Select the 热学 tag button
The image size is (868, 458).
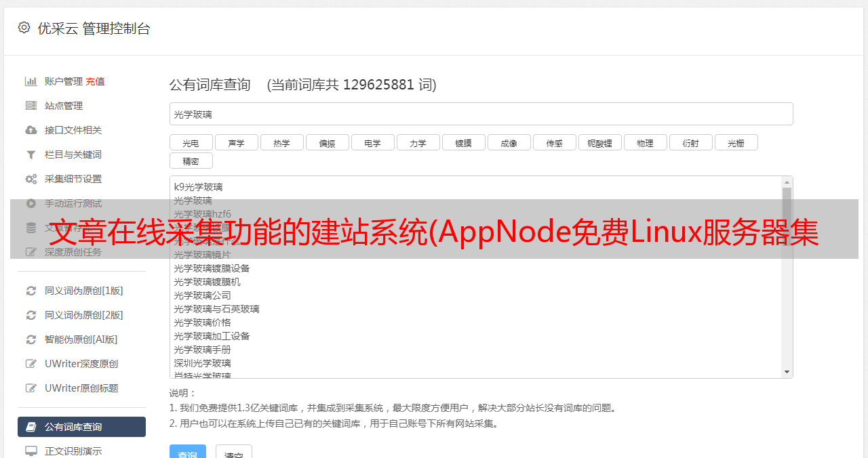[x=281, y=142]
